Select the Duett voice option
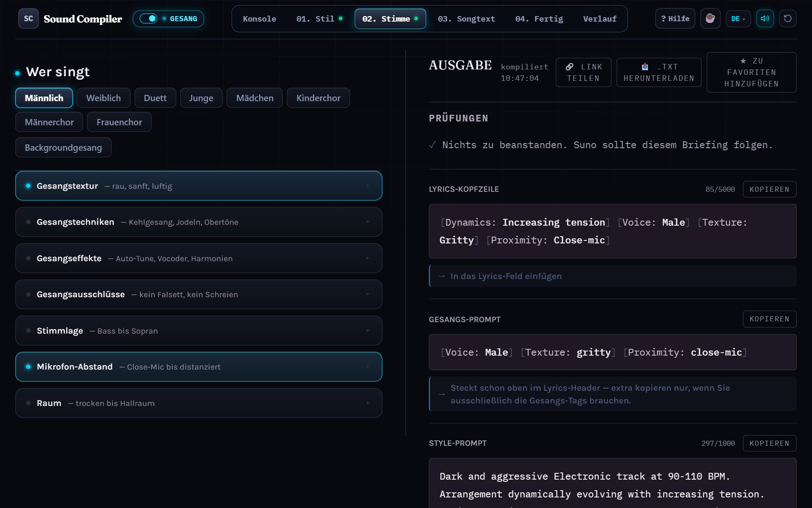 tap(155, 98)
